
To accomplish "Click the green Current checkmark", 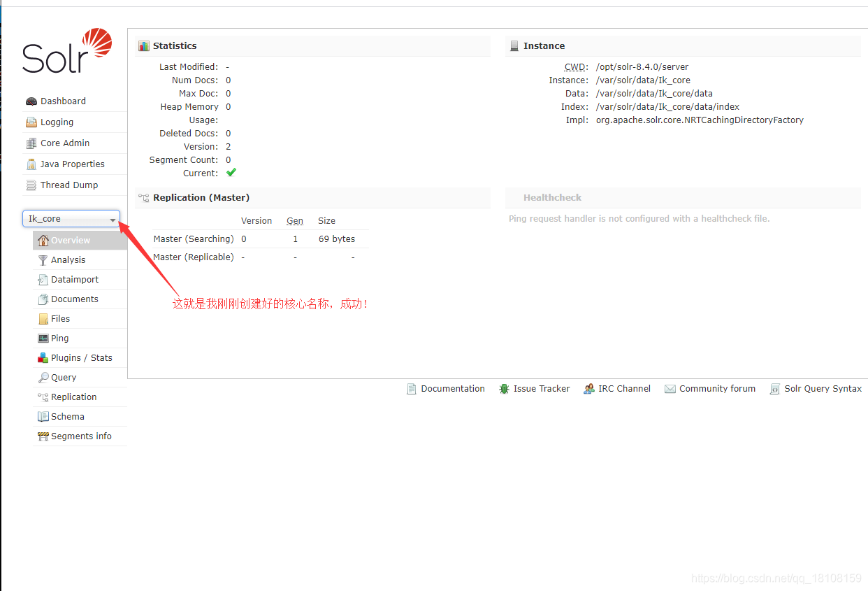I will pyautogui.click(x=231, y=173).
